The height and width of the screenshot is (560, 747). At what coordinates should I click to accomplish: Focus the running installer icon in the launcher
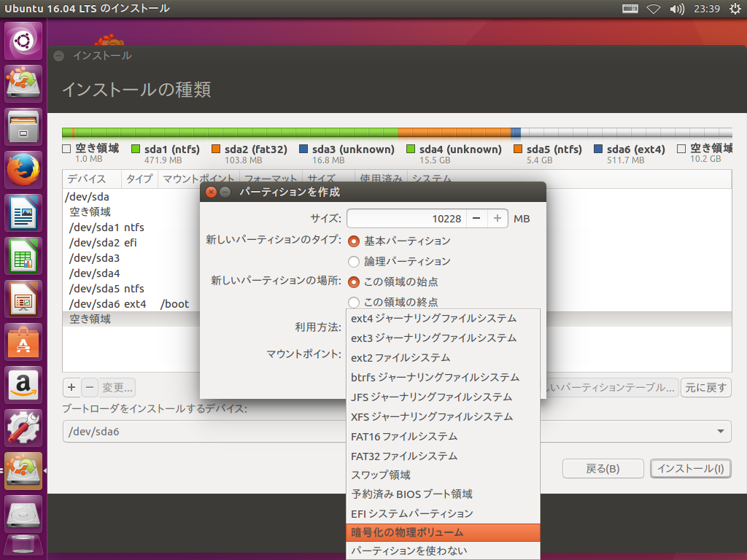point(23,471)
